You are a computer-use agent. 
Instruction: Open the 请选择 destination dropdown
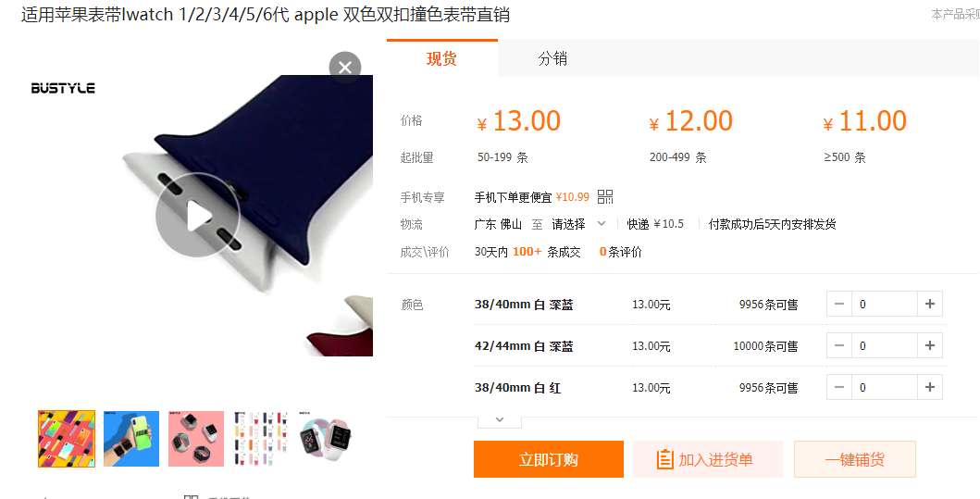click(578, 224)
